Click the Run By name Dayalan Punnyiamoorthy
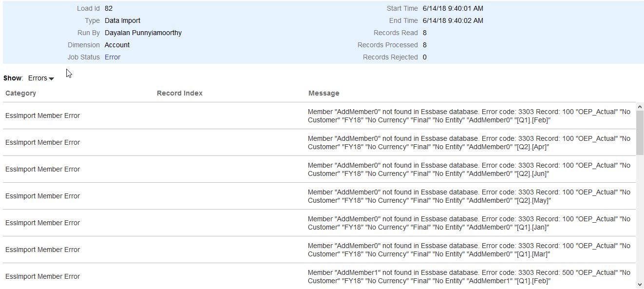The image size is (644, 289). coord(144,33)
